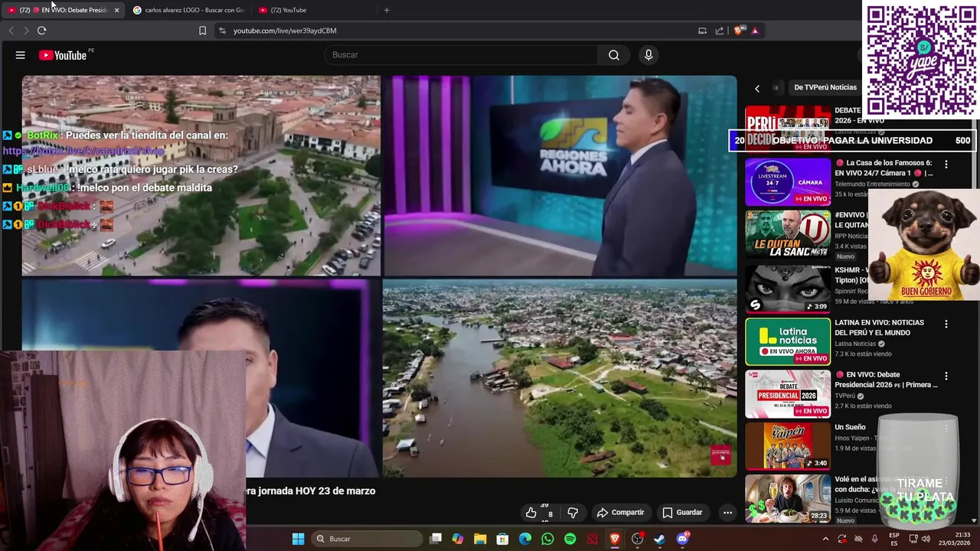Image resolution: width=980 pixels, height=551 pixels.
Task: Start voice search with the microphone icon
Action: pos(648,55)
